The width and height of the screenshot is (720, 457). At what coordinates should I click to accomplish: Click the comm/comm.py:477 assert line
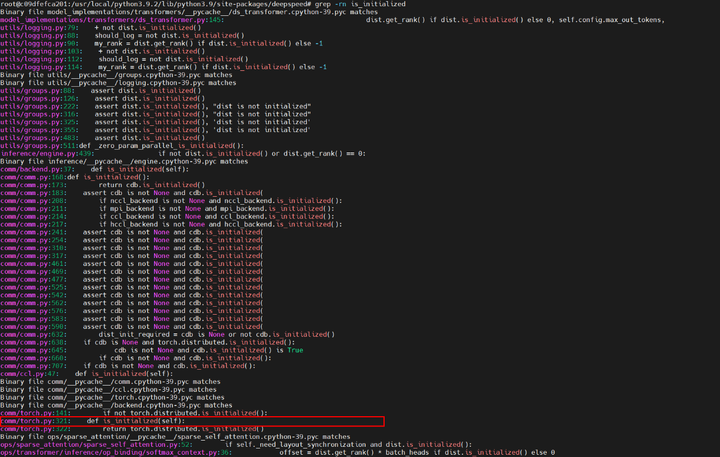tap(132, 279)
